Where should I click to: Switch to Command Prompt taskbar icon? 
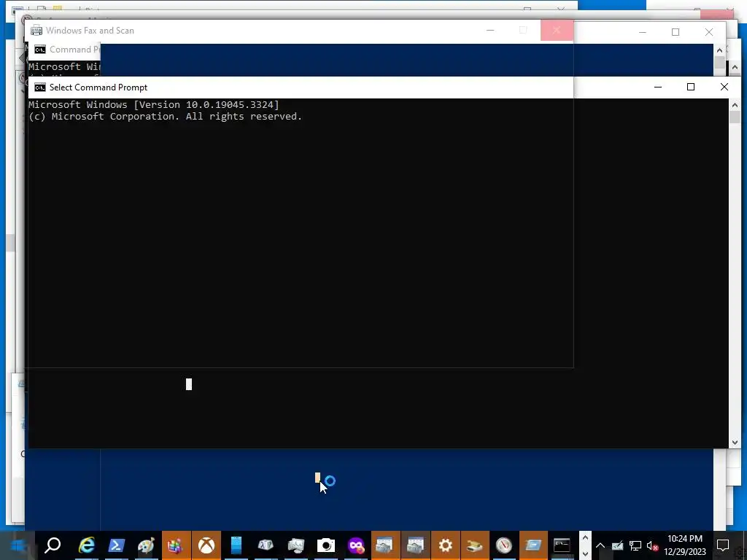(x=562, y=545)
